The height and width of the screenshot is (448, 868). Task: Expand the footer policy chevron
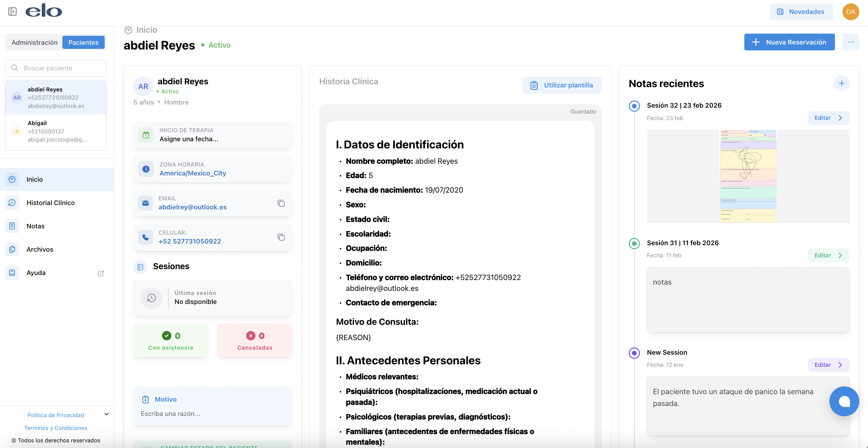pyautogui.click(x=107, y=414)
